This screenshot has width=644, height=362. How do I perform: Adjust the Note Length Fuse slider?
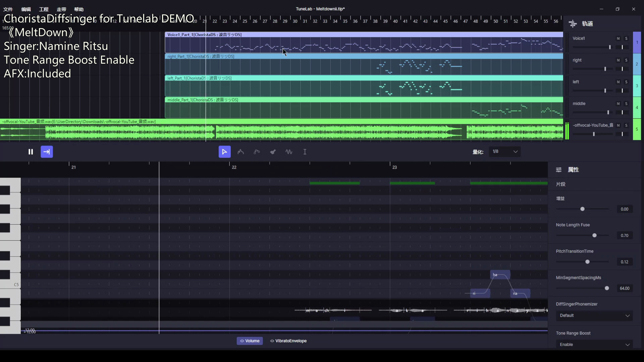click(582, 236)
